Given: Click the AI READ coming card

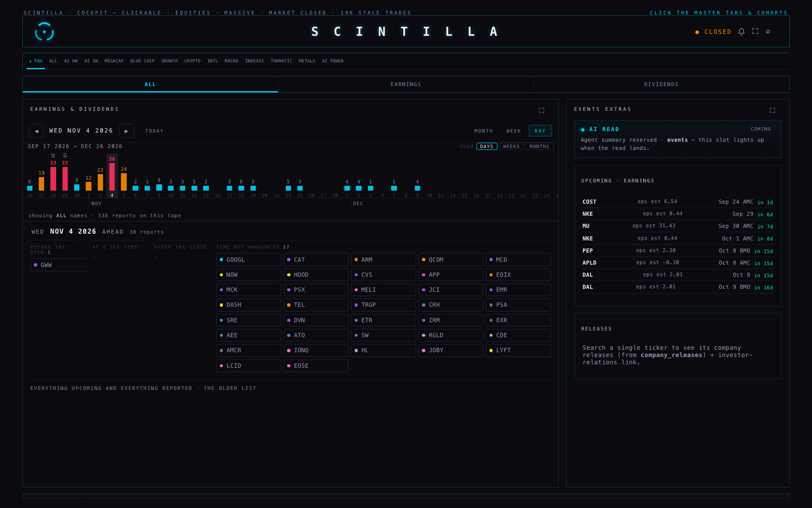Looking at the screenshot, I should coord(678,139).
